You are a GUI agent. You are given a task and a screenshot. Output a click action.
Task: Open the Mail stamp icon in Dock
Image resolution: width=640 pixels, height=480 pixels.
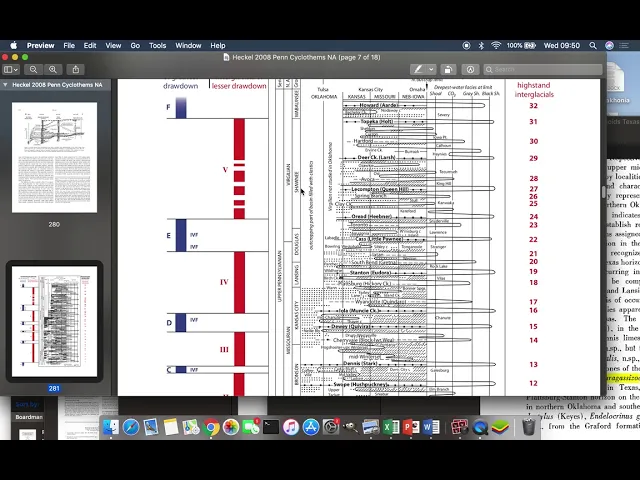click(x=151, y=427)
